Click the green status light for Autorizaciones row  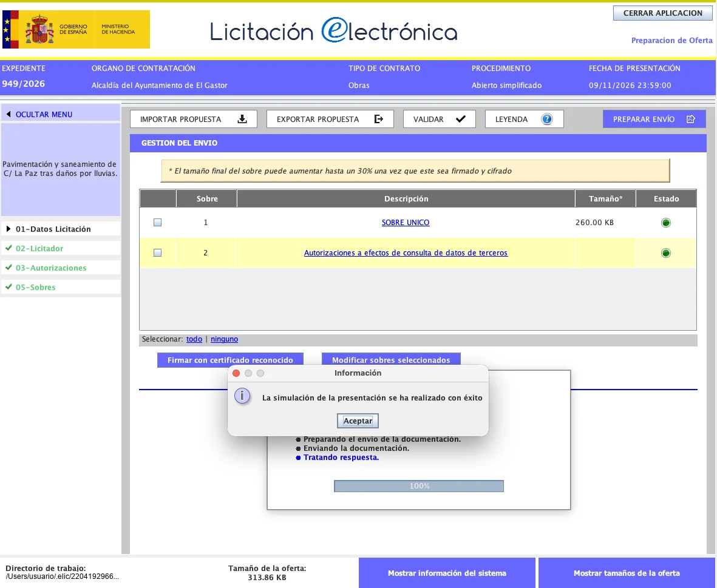tap(666, 253)
